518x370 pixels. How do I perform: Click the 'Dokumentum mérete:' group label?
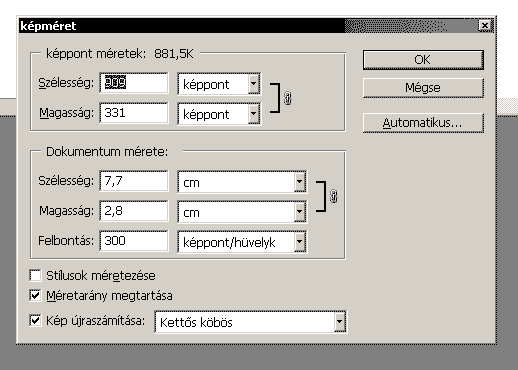[107, 152]
